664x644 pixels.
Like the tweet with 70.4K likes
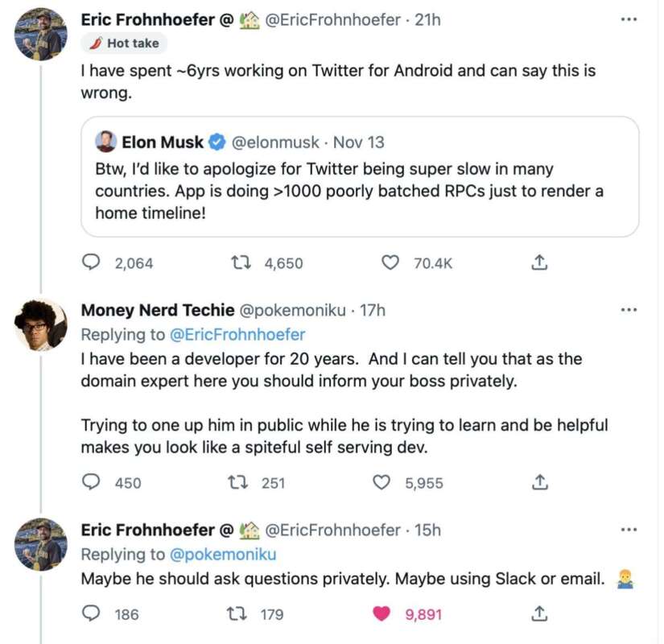click(390, 262)
